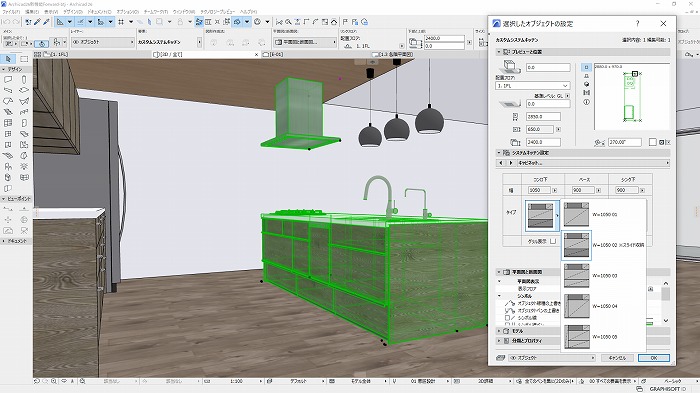Open the 基準レベル GL arrow menu
Screen dimensions: 700x393
click(567, 96)
